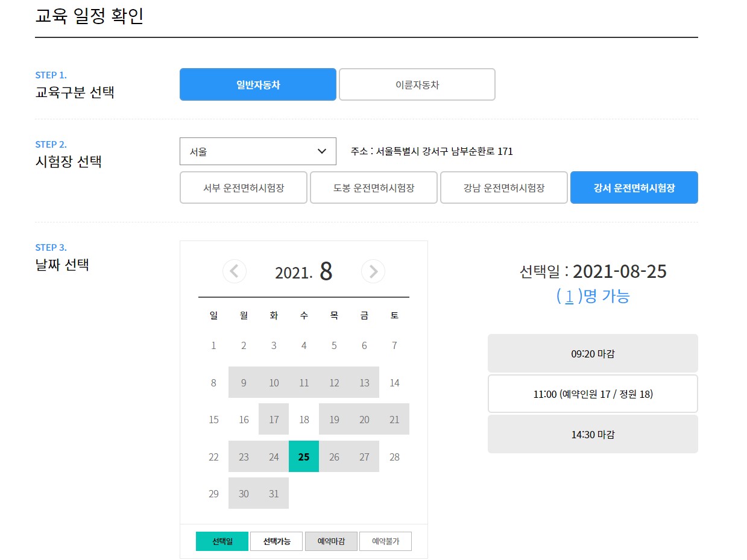Screen dimensions: 747x560
Task: Click August 26 in the calendar
Action: tap(334, 456)
